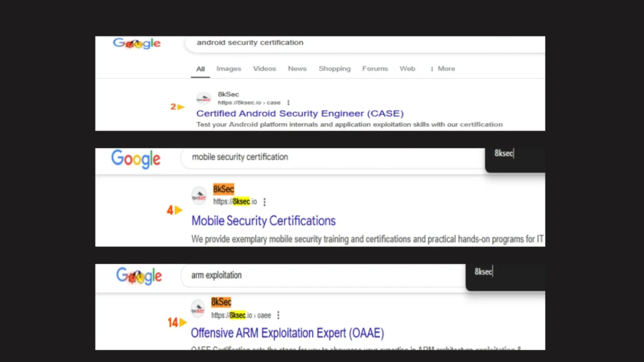Select the News search tab
The image size is (644, 362).
(297, 69)
